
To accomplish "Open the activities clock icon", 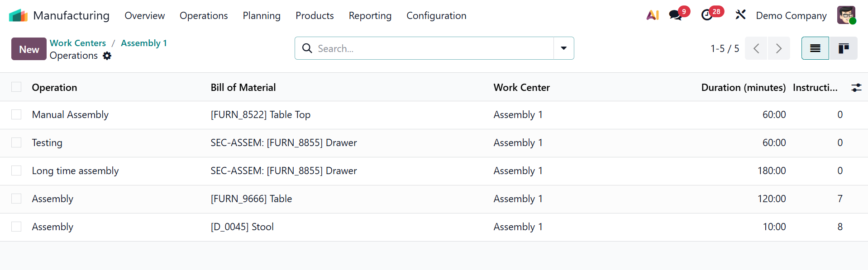I will click(707, 15).
